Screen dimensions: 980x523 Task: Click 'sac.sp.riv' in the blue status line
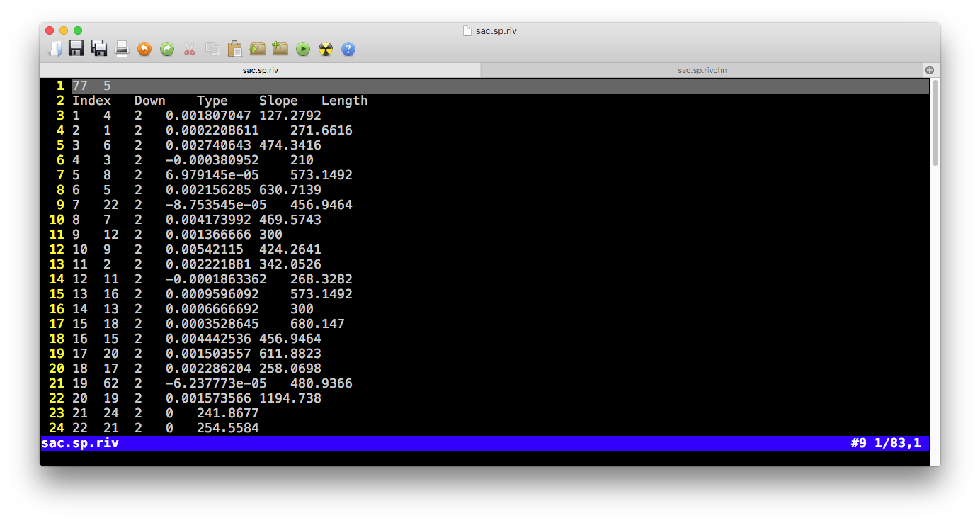pos(80,444)
